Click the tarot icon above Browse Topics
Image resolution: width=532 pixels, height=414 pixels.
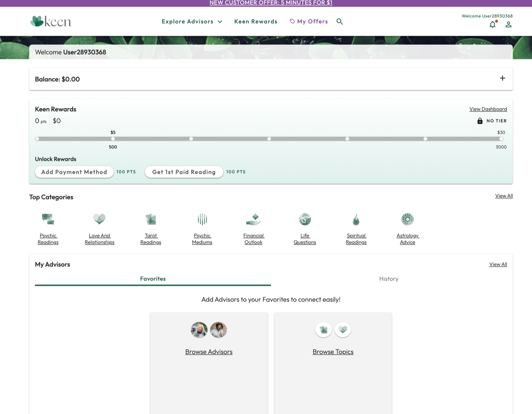coord(324,330)
